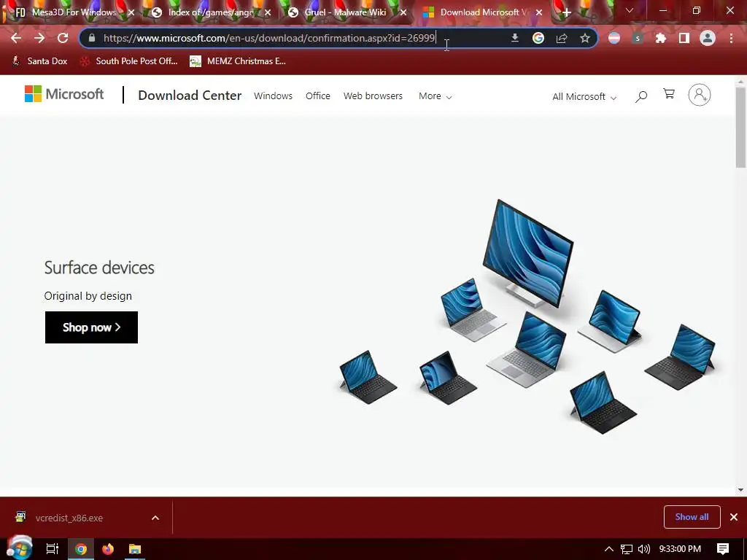Viewport: 747px width, 560px height.
Task: Click the striped extension icon beside the star
Action: pyautogui.click(x=614, y=38)
